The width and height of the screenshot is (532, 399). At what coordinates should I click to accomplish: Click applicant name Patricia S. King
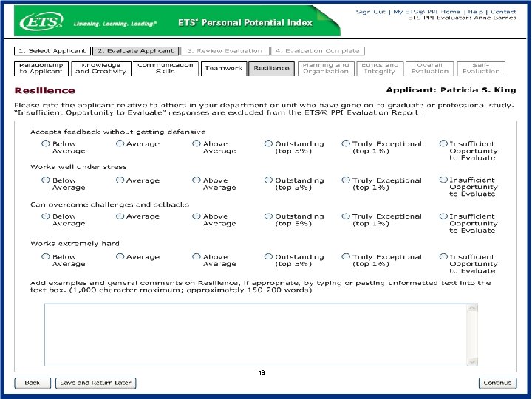click(478, 90)
